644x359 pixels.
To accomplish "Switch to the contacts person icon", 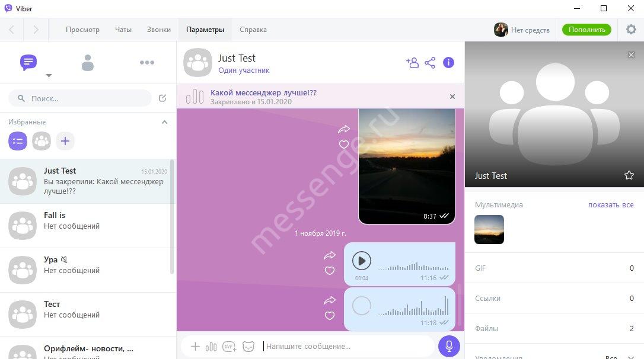I will pyautogui.click(x=88, y=63).
